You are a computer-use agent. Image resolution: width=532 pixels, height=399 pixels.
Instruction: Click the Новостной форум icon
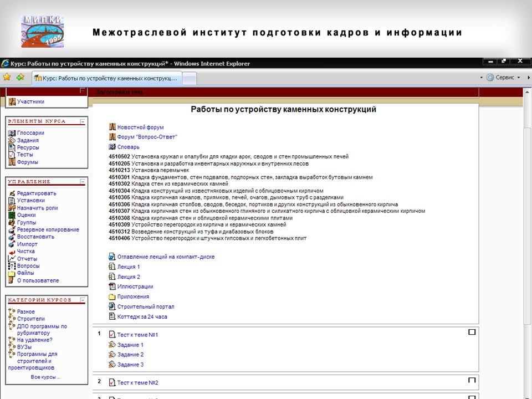(x=112, y=127)
